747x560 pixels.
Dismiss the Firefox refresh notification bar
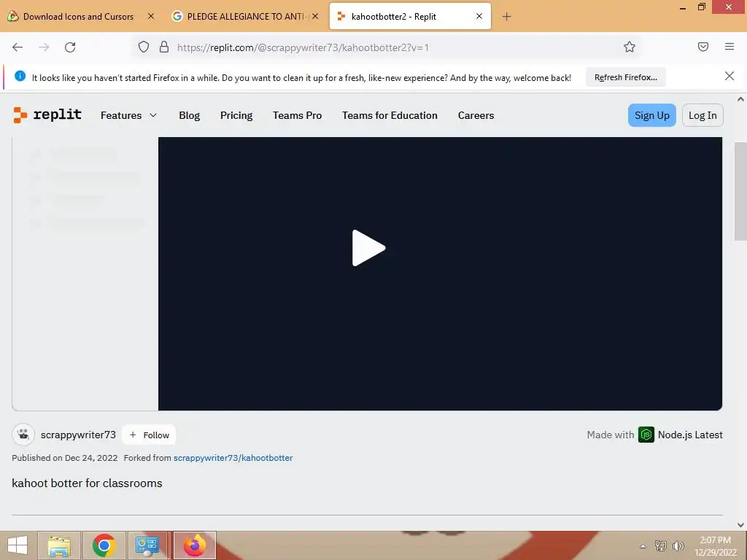pos(729,76)
